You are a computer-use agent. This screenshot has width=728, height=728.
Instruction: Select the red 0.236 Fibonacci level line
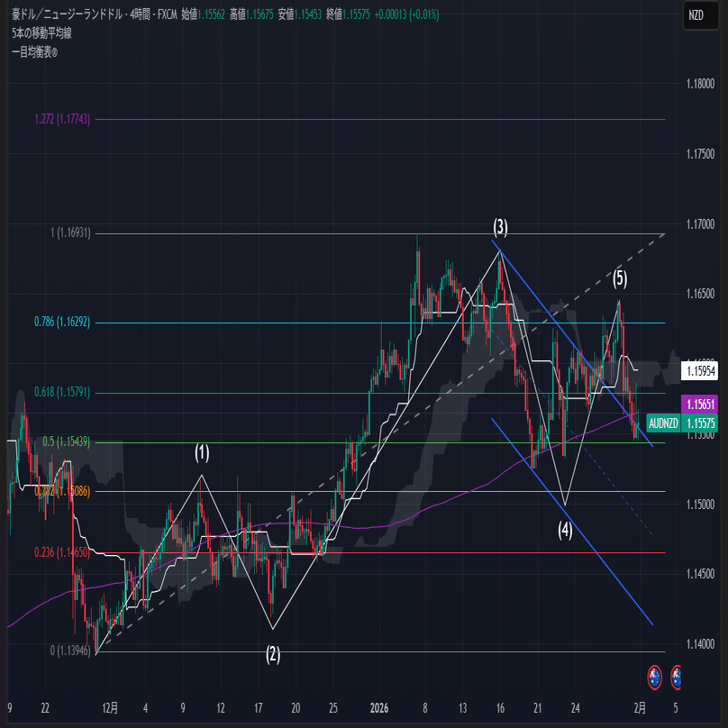point(380,552)
